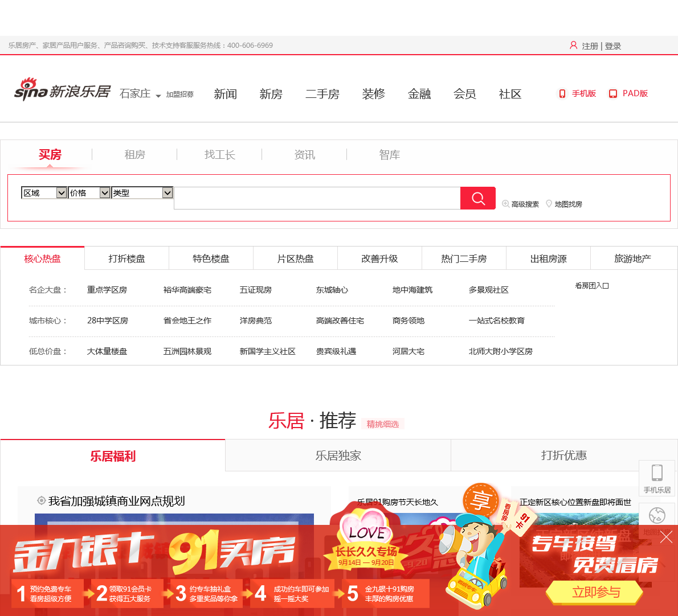The image size is (678, 616).
Task: Click the 高级搜索 link
Action: (x=525, y=204)
